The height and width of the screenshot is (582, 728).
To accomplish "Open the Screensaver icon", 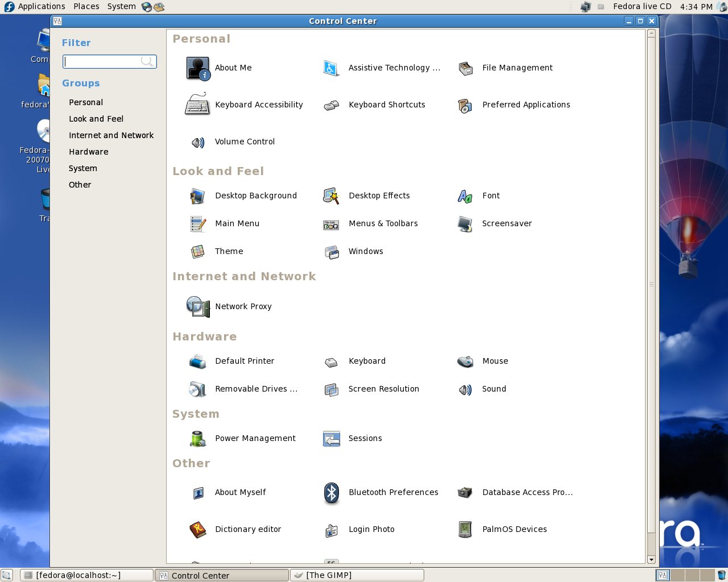I will click(x=465, y=224).
